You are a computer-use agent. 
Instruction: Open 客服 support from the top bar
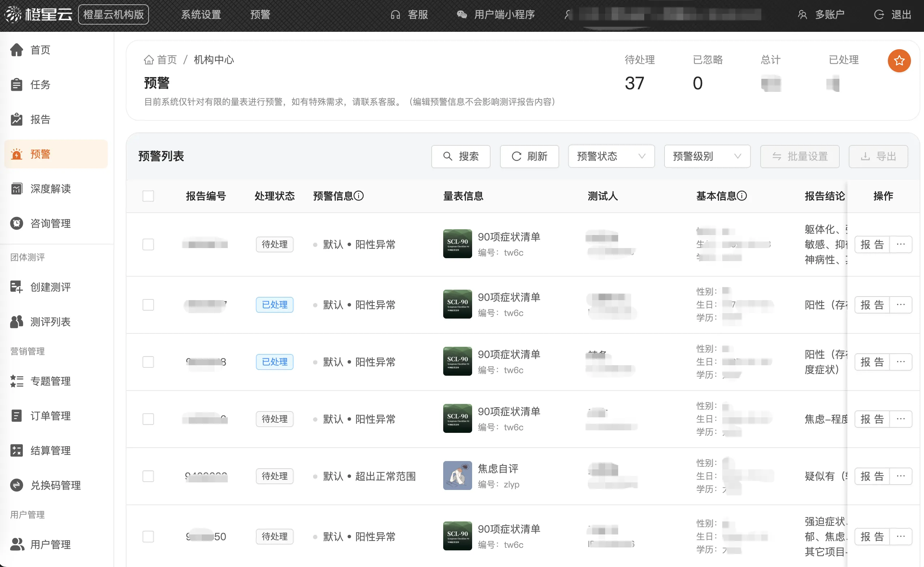click(410, 14)
